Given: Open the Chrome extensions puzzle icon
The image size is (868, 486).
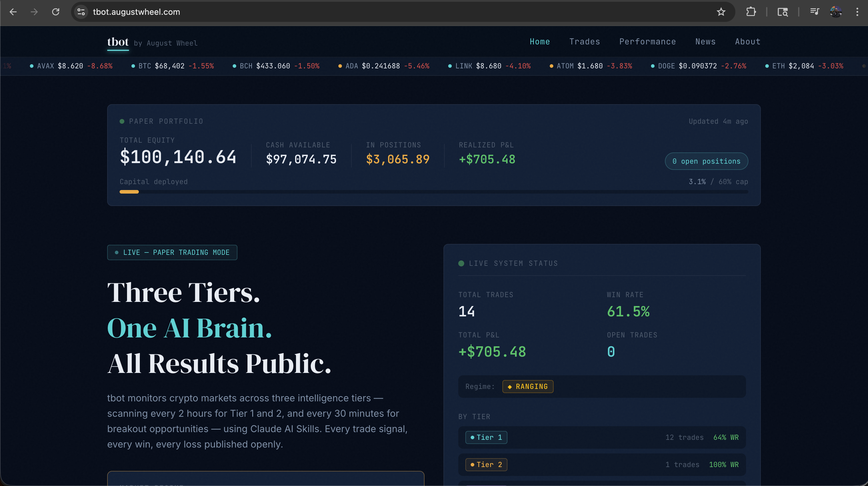Looking at the screenshot, I should click(751, 12).
